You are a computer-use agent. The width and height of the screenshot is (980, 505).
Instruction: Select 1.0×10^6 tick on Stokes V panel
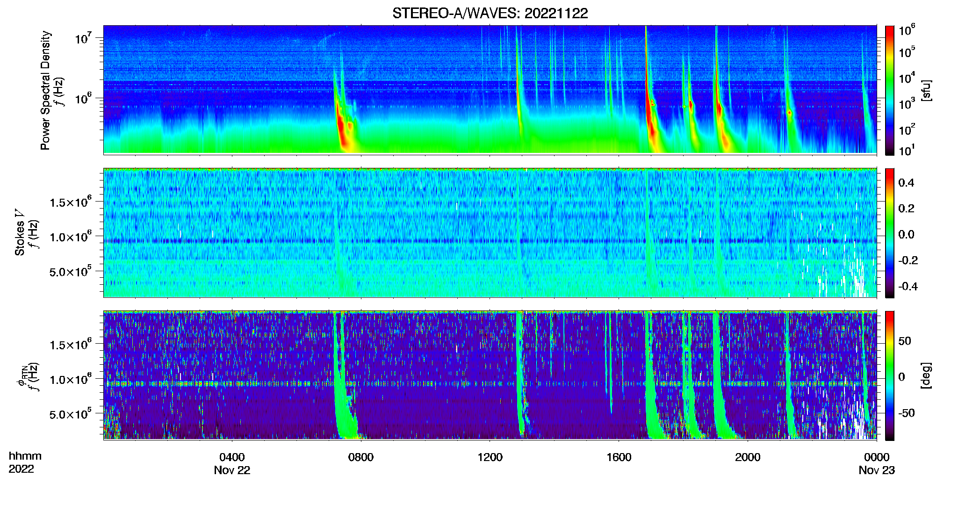71,237
